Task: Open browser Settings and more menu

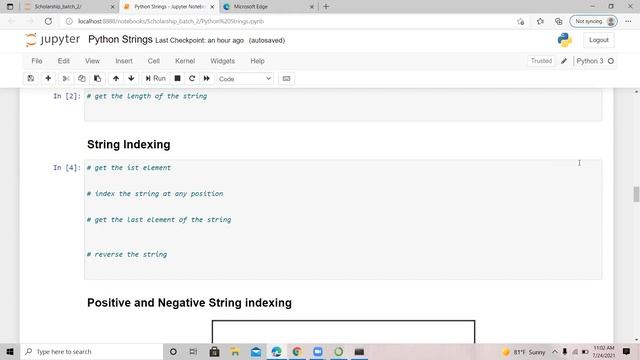Action: [x=628, y=21]
